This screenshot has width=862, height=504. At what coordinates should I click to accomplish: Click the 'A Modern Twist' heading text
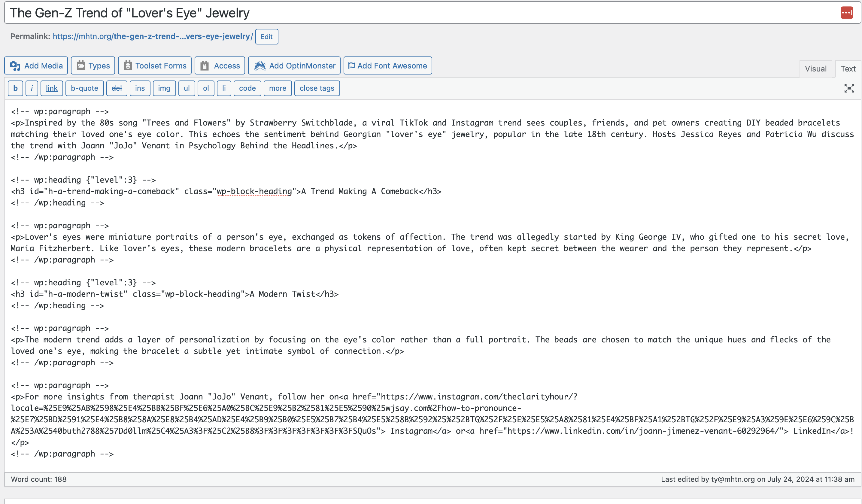pyautogui.click(x=283, y=294)
